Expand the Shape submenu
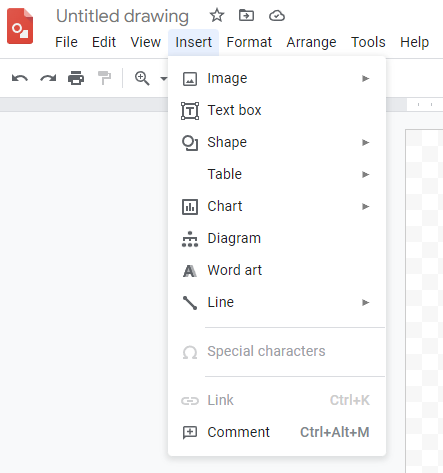443x473 pixels. pyautogui.click(x=277, y=142)
